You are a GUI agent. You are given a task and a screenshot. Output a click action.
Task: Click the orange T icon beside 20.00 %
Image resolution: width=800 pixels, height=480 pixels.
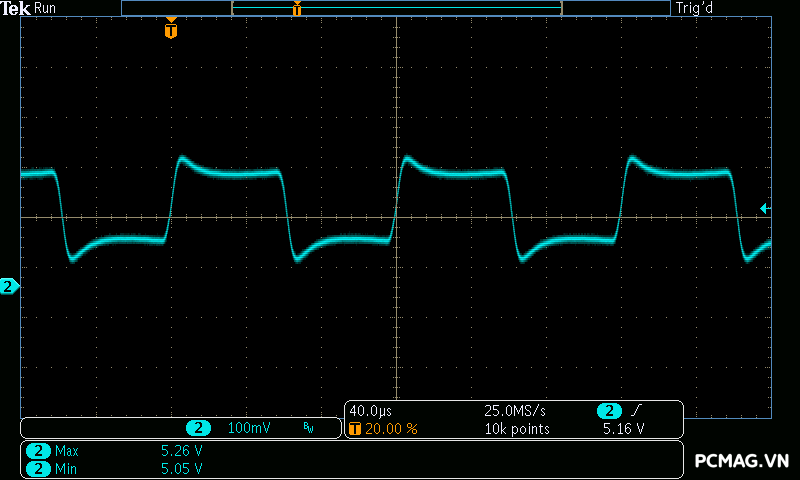(x=355, y=429)
